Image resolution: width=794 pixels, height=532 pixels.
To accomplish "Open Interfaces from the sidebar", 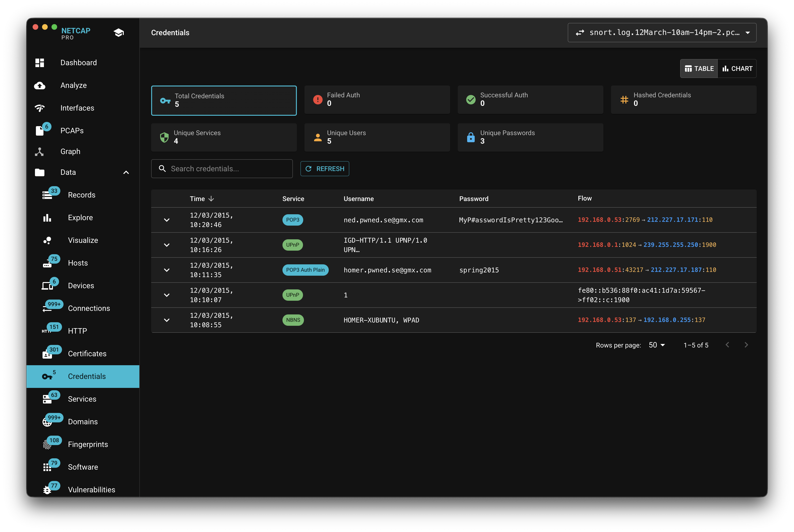I will [83, 108].
